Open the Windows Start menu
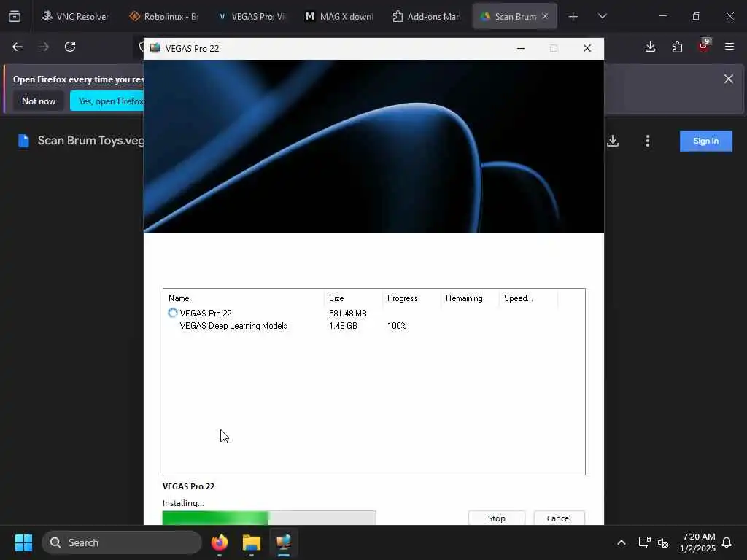Viewport: 747px width, 560px height. click(x=23, y=542)
